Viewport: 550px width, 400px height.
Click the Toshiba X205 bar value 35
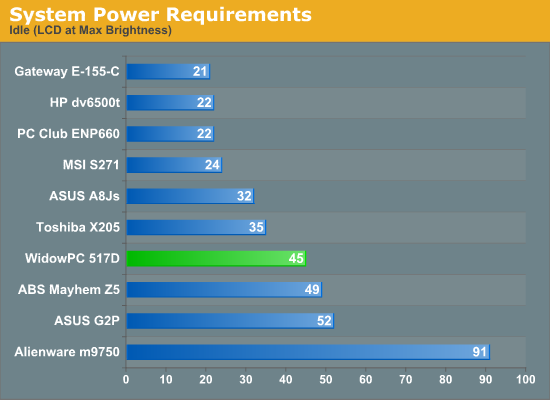(x=256, y=227)
